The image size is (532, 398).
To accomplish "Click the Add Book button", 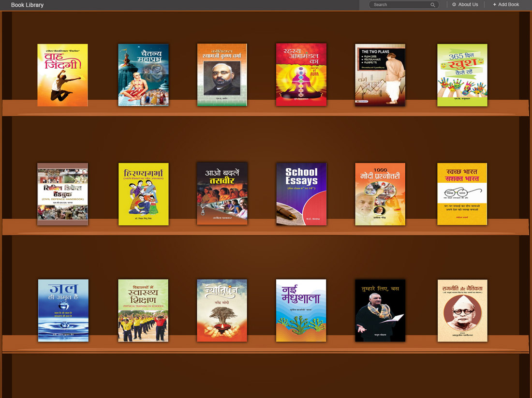I will coord(506,5).
